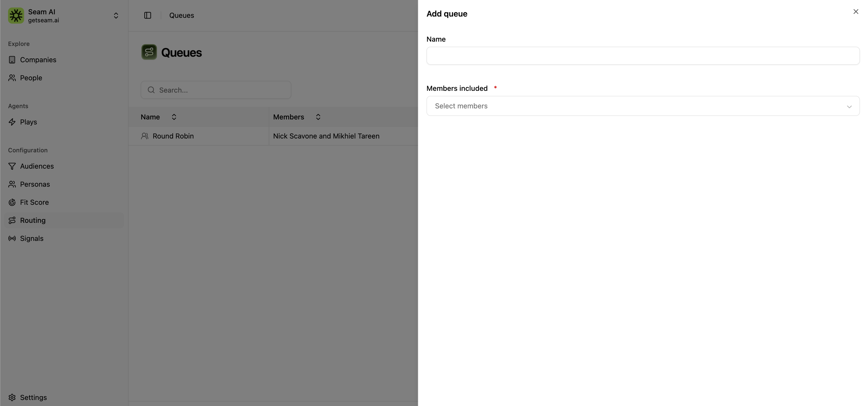The image size is (868, 406).
Task: Click the Round Robin queue member icon
Action: coord(145,136)
